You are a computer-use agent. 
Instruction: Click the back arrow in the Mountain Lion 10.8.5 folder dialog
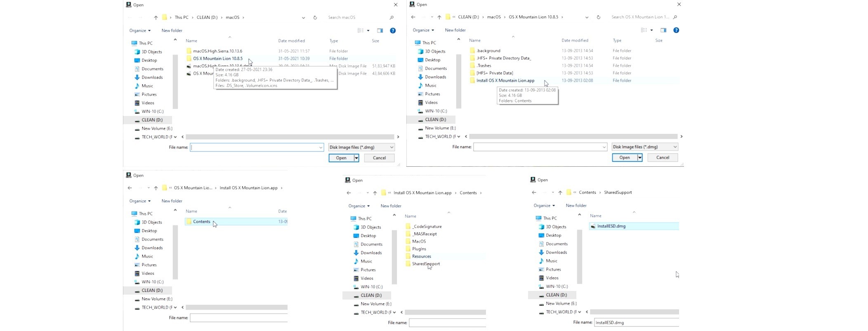[413, 17]
